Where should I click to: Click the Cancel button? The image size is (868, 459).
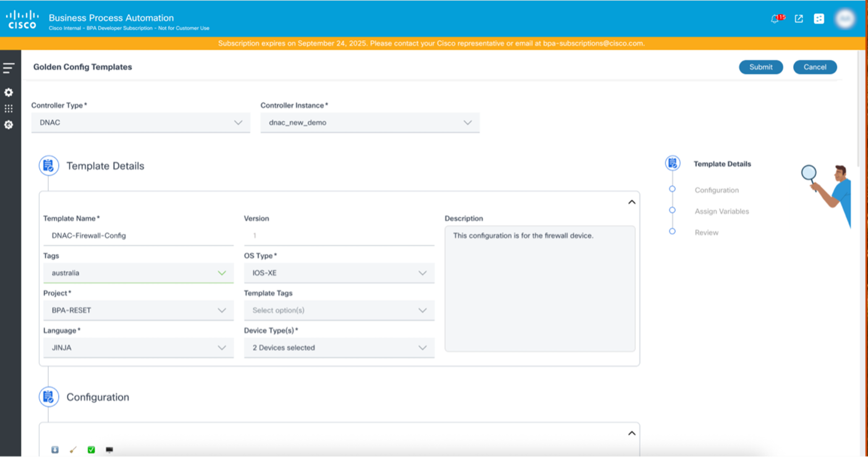pos(815,67)
